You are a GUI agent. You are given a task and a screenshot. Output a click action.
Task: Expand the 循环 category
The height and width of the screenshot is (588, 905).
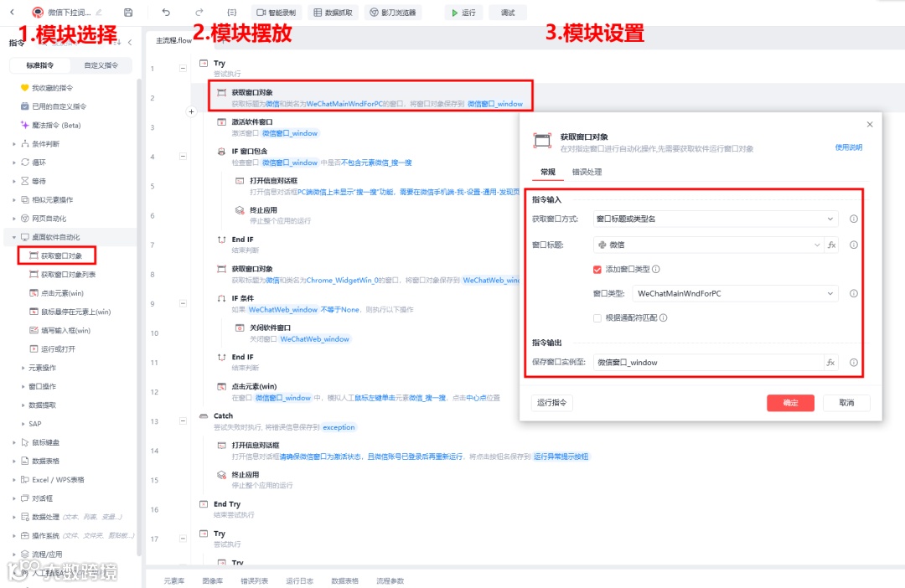click(14, 162)
